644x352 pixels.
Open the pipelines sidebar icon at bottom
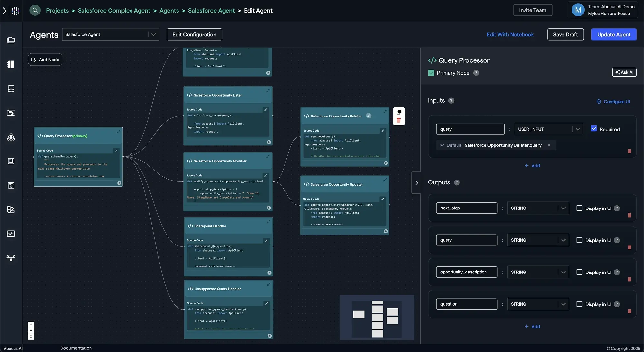click(x=11, y=257)
